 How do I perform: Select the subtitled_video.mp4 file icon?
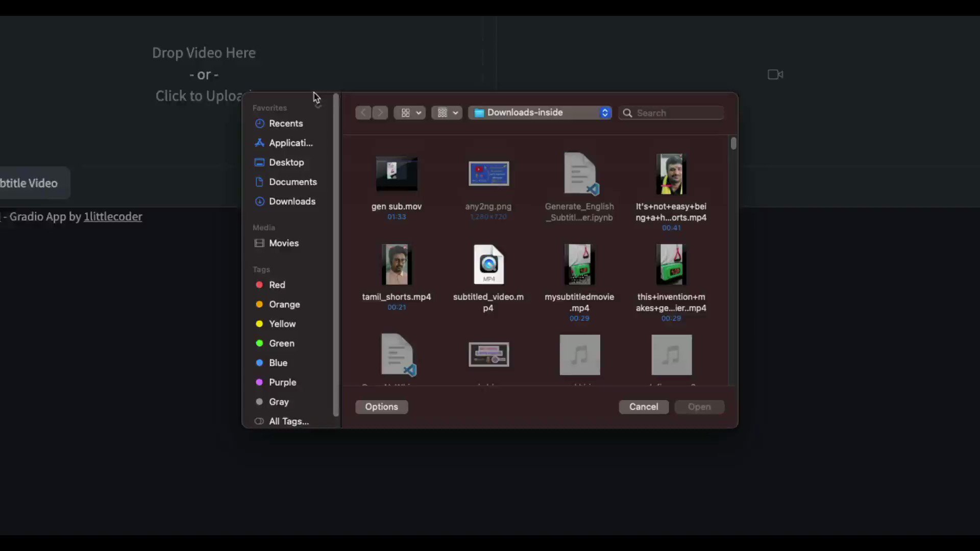pos(488,265)
